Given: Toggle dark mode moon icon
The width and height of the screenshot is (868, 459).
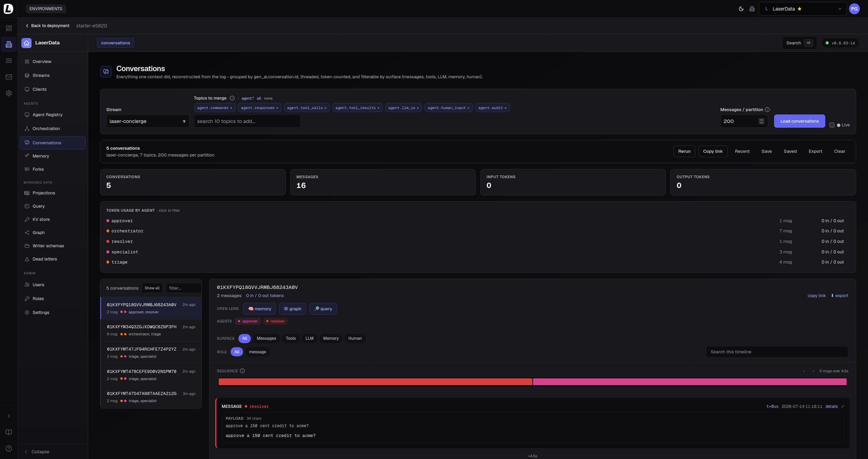Looking at the screenshot, I should pyautogui.click(x=741, y=9).
